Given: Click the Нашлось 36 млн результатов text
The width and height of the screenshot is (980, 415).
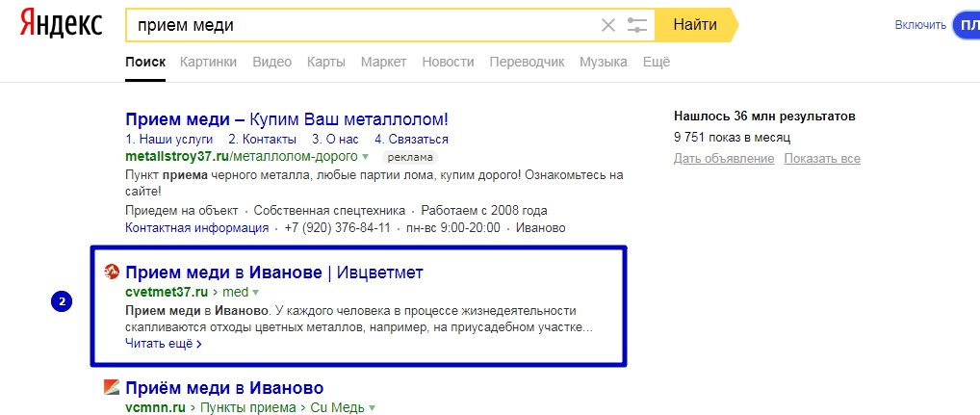Looking at the screenshot, I should point(765,117).
